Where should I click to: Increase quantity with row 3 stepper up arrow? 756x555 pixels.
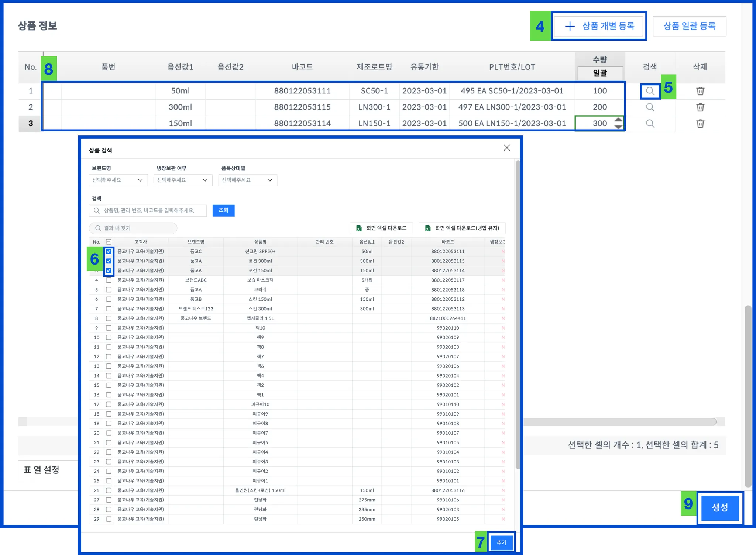point(618,120)
